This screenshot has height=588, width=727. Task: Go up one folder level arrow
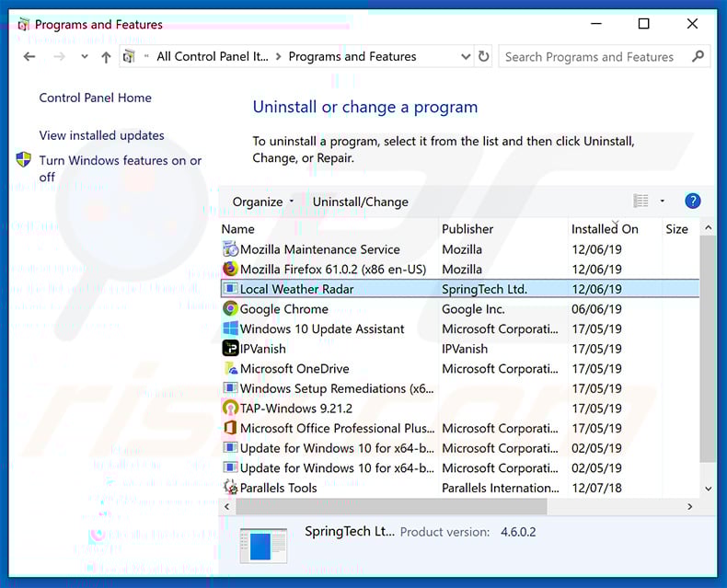(106, 57)
